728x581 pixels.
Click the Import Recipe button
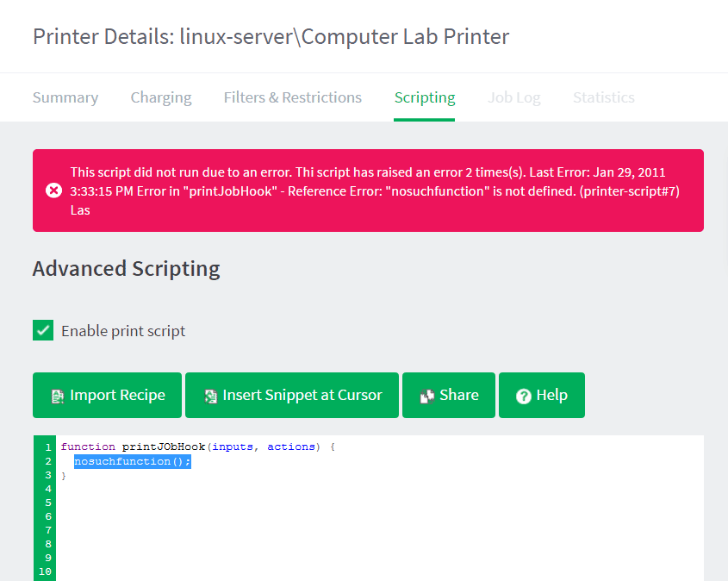click(x=107, y=395)
